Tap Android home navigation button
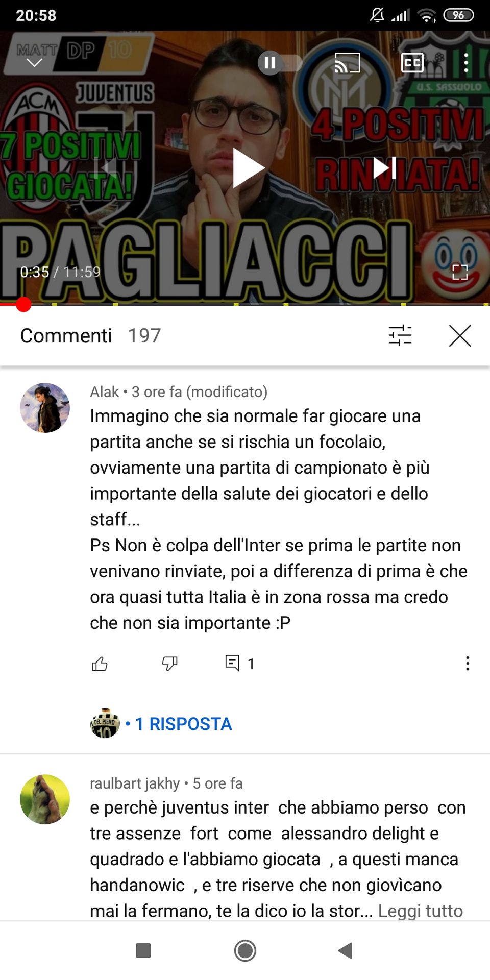Screen dimensions: 490x980 pyautogui.click(x=245, y=950)
